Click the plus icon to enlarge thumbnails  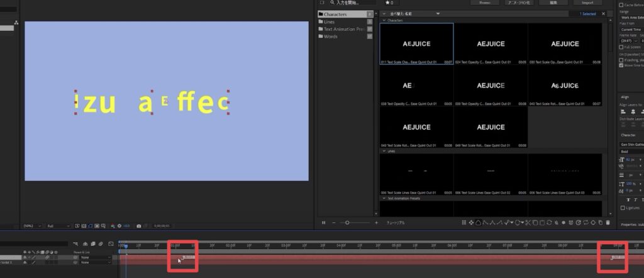377,223
